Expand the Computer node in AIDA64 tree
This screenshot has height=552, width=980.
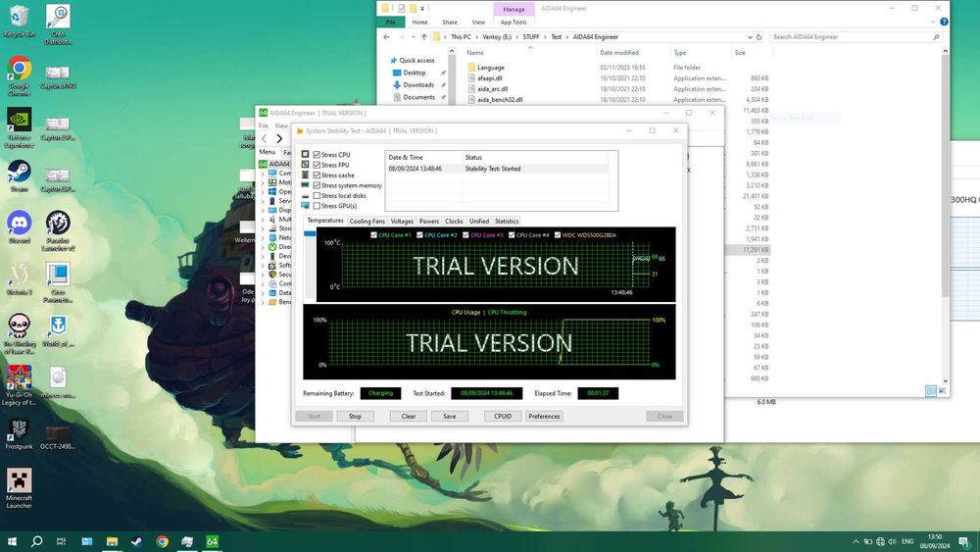point(263,174)
